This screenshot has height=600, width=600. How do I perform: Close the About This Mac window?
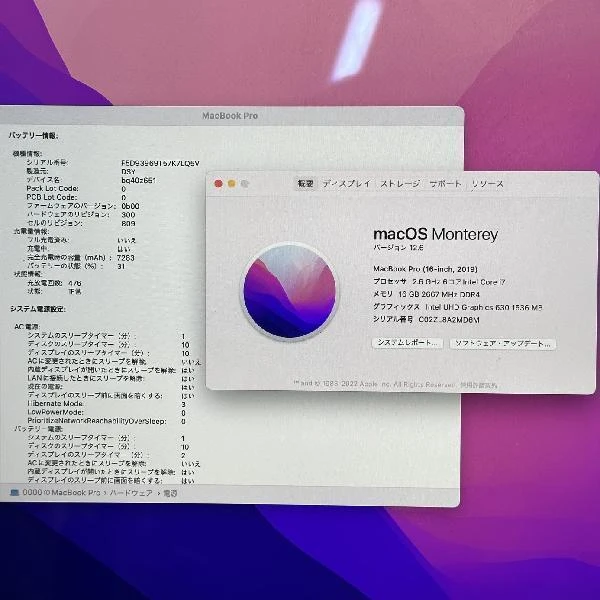coord(218,184)
